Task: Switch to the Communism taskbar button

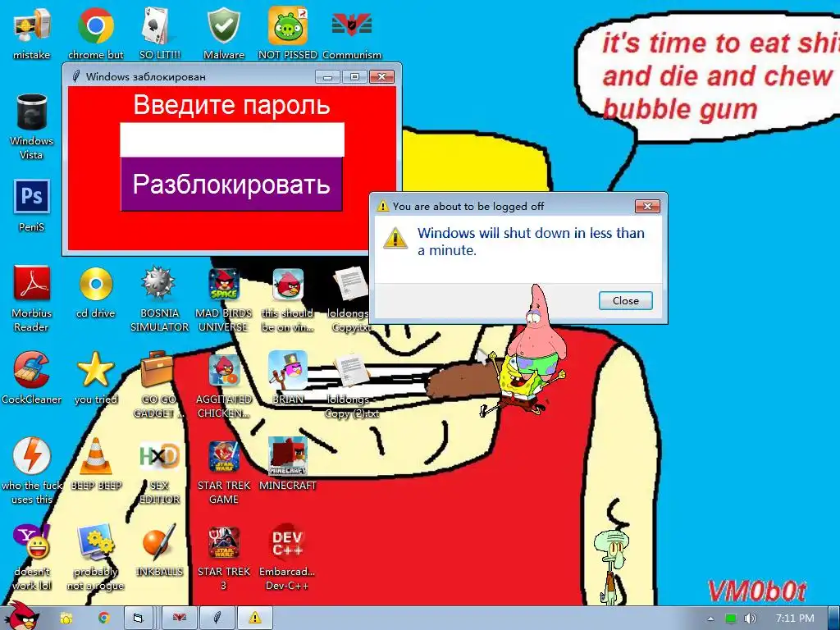Action: pos(179,619)
